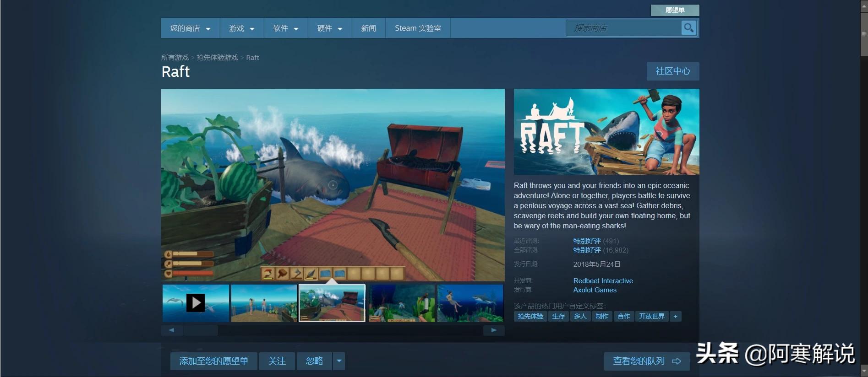The width and height of the screenshot is (868, 377).
Task: Click the arrow icon on 查看您的队列
Action: click(x=676, y=361)
